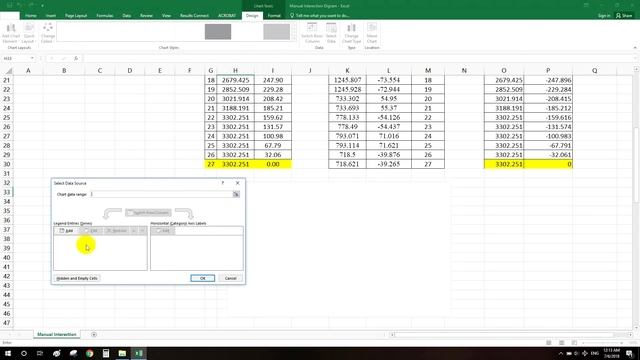
Task: Select the Manual Interaction sheet tab
Action: click(x=57, y=334)
